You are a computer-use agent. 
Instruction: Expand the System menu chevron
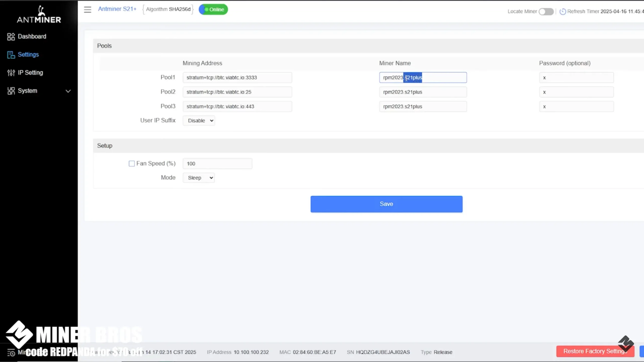pos(68,91)
